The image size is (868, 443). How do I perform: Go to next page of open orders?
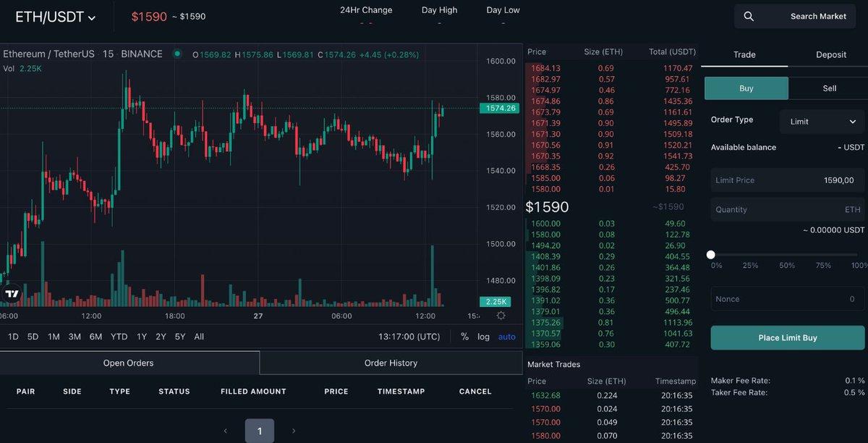293,431
